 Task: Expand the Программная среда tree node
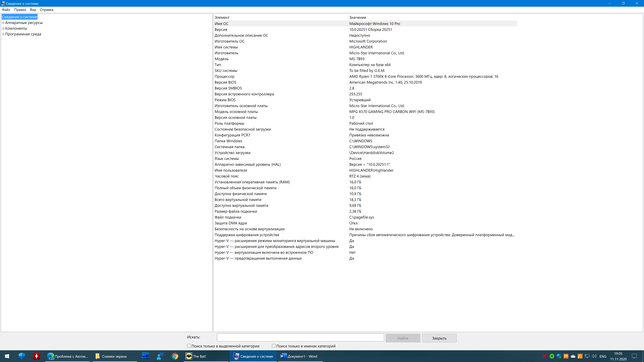point(3,34)
